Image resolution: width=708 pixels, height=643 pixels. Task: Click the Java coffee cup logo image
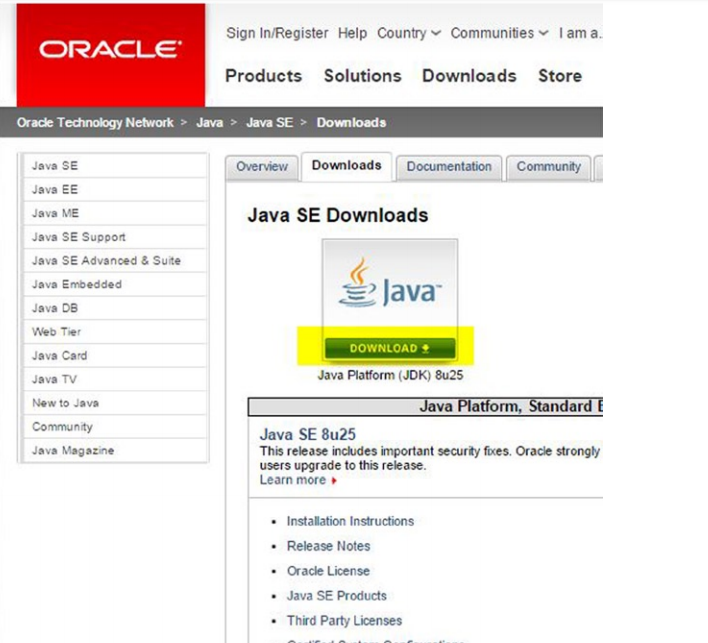click(390, 284)
